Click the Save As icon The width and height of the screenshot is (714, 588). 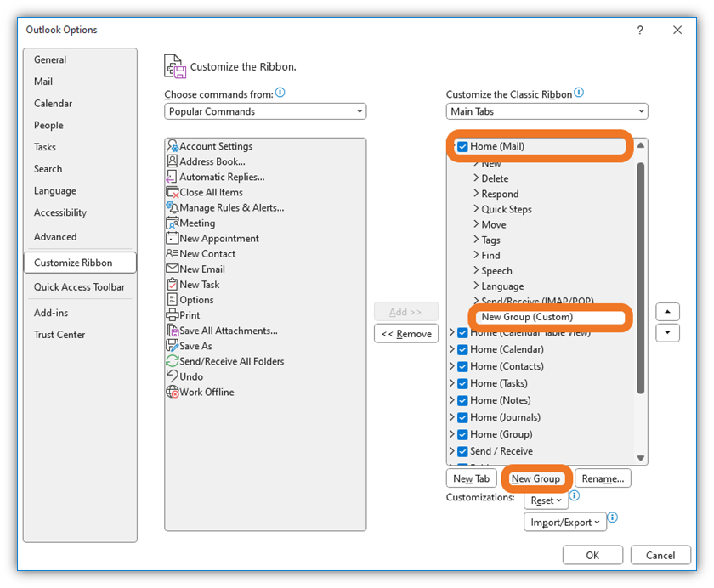tap(172, 346)
